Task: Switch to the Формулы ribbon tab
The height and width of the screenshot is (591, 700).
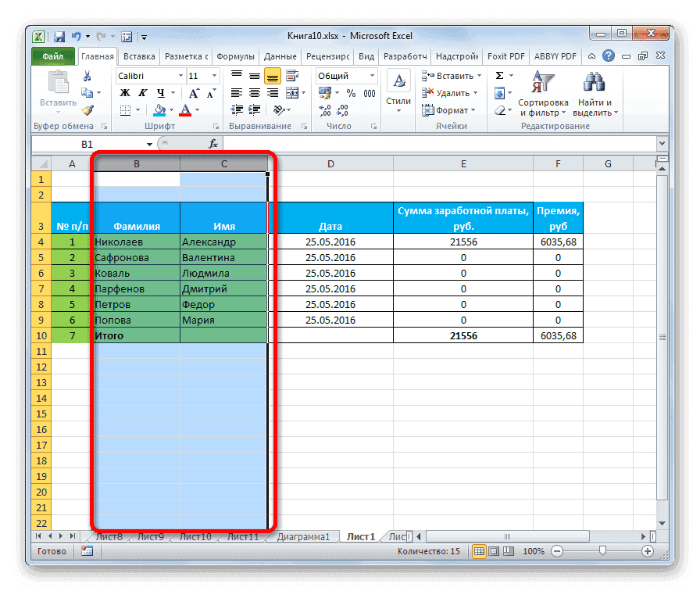Action: tap(236, 56)
